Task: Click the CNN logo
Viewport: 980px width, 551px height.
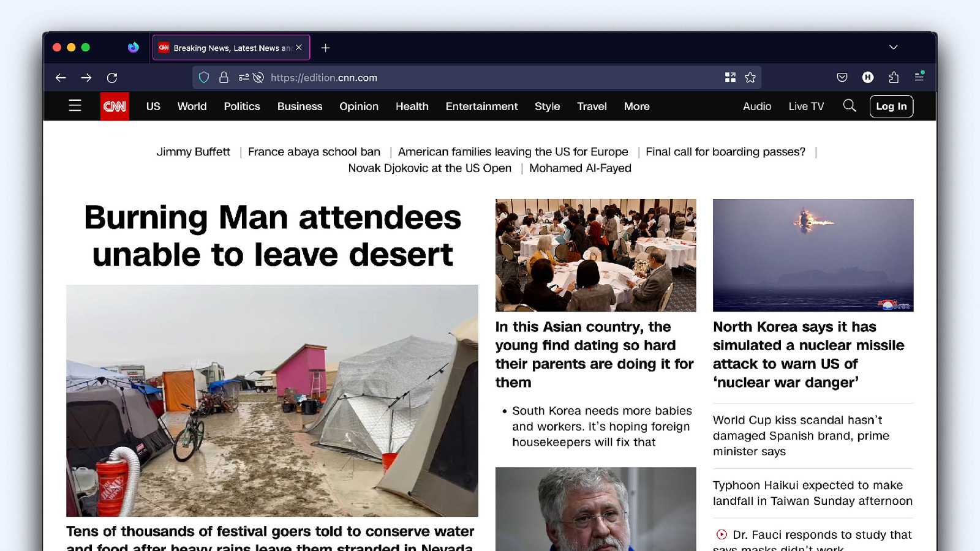Action: point(115,107)
